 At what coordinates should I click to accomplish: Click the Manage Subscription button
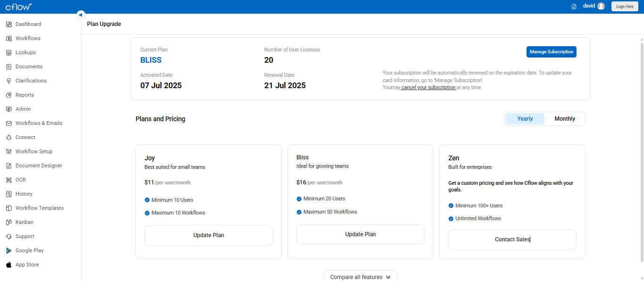tap(552, 52)
